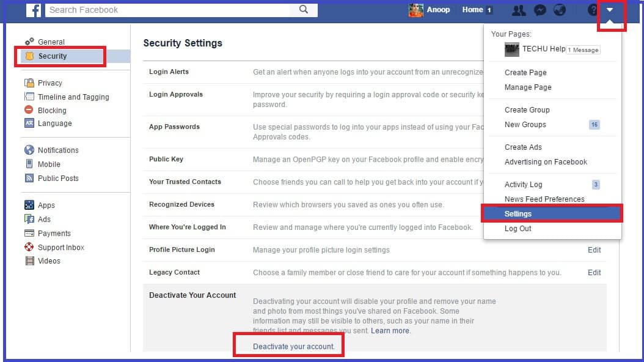Open the TECHU Help page thumbnail

(512, 50)
